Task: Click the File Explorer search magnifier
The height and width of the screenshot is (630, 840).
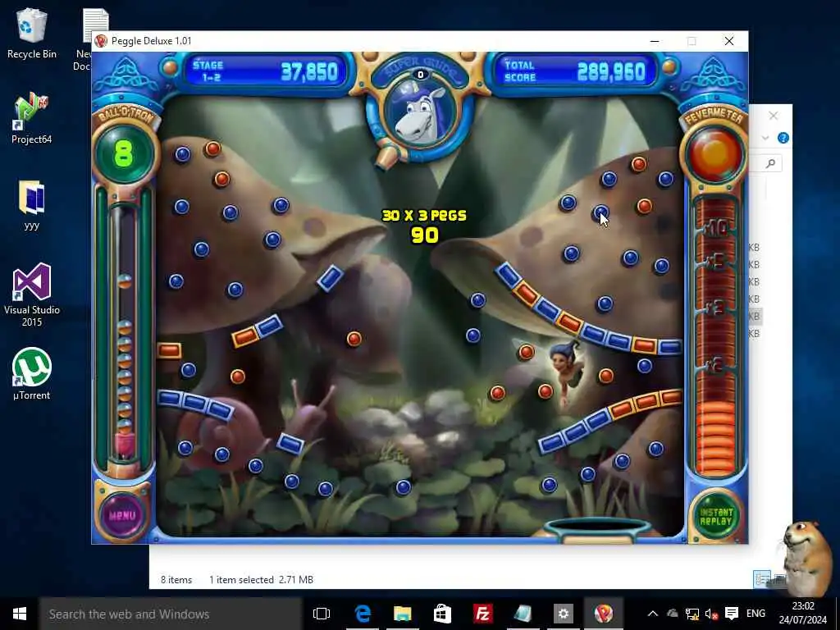Action: click(770, 163)
